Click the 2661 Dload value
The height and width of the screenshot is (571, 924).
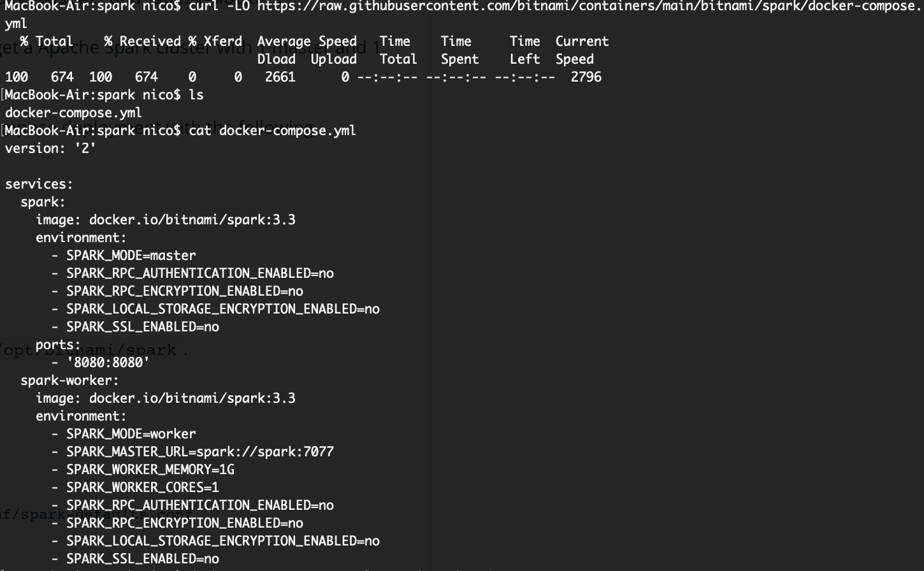[x=280, y=77]
